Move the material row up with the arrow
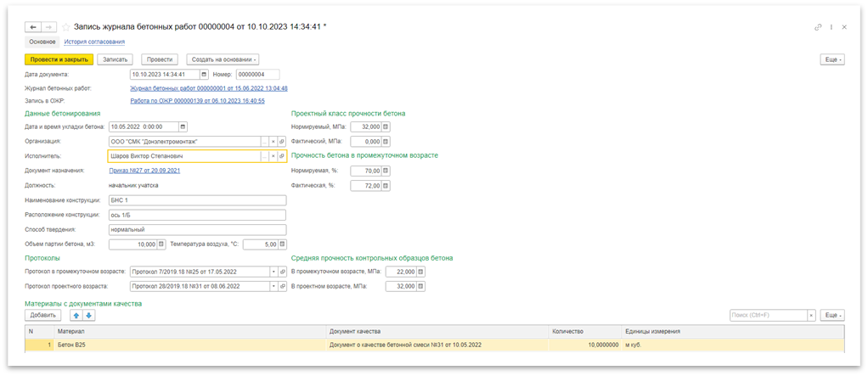 point(75,316)
